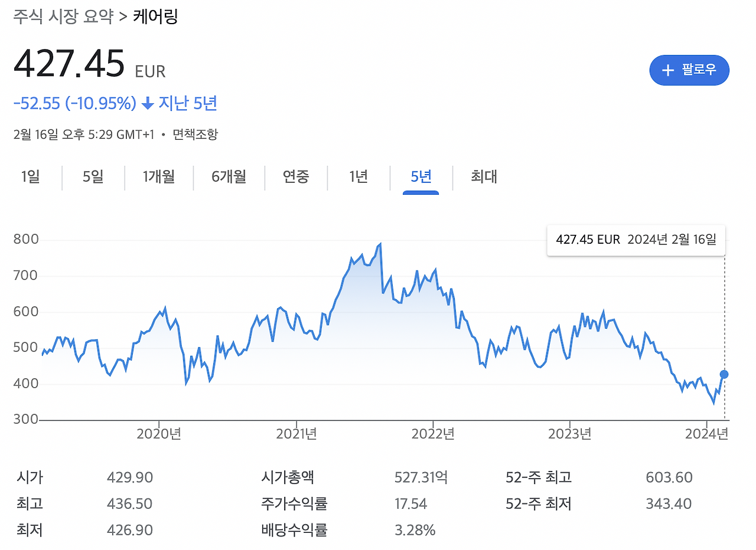Screen dimensions: 756x550
Task: Click the 시가총액 value 527.31억
Action: coord(421,477)
